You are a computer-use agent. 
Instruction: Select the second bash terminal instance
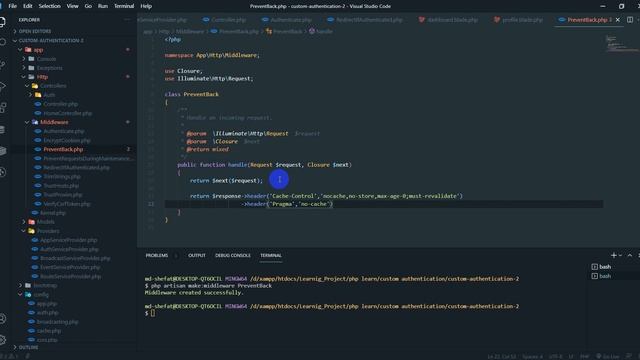tap(601, 276)
